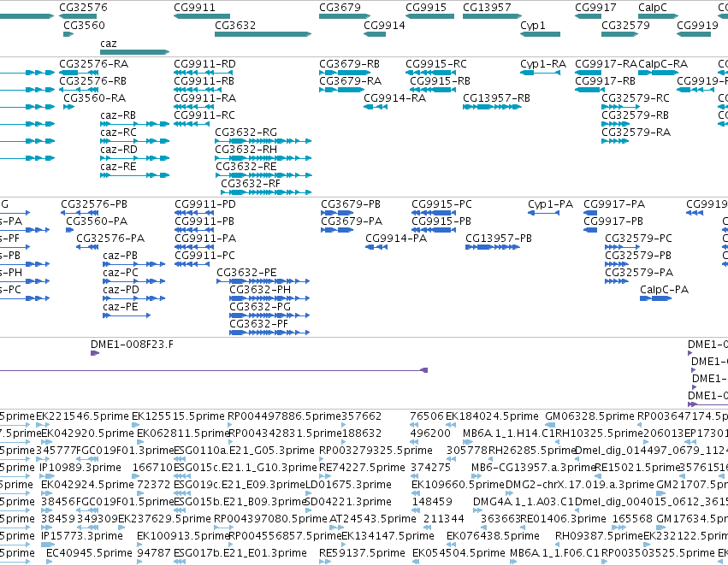This screenshot has width=728, height=566.
Task: Select the caz gene feature bar
Action: point(134,52)
